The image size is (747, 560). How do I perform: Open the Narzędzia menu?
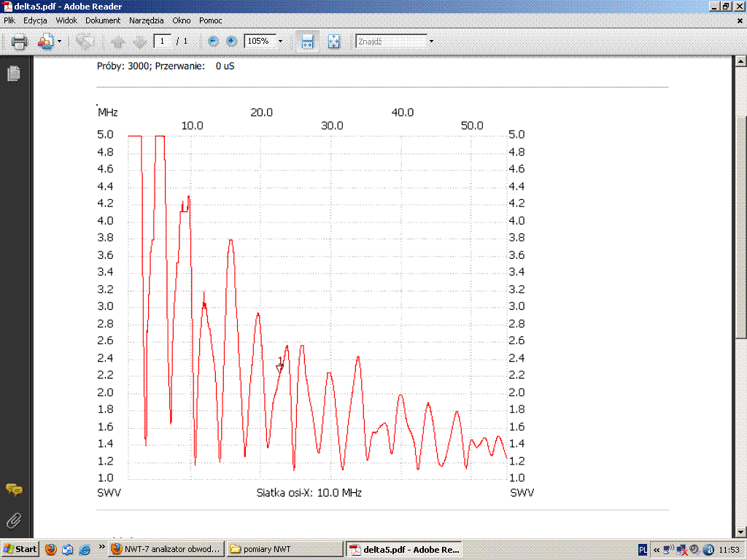click(x=146, y=21)
